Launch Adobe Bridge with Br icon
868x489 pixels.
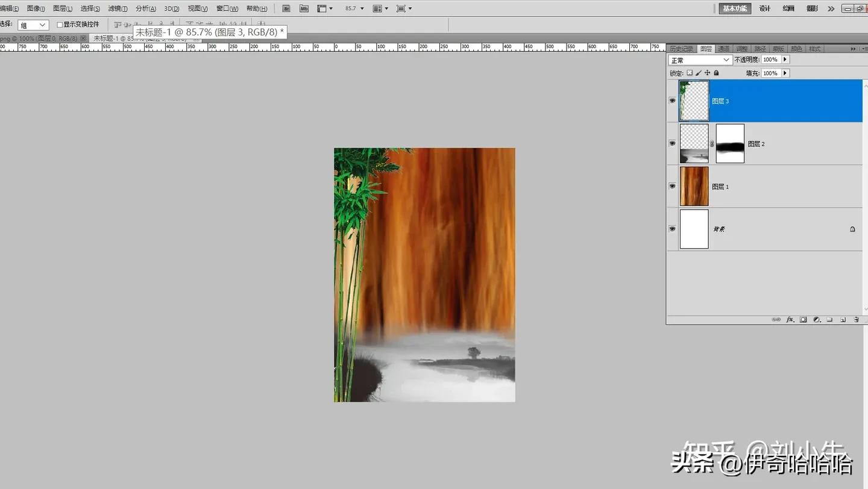pos(286,8)
